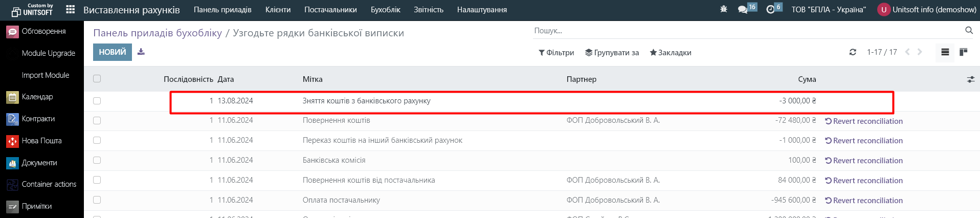
Task: Open the Бухоблік menu
Action: point(385,10)
